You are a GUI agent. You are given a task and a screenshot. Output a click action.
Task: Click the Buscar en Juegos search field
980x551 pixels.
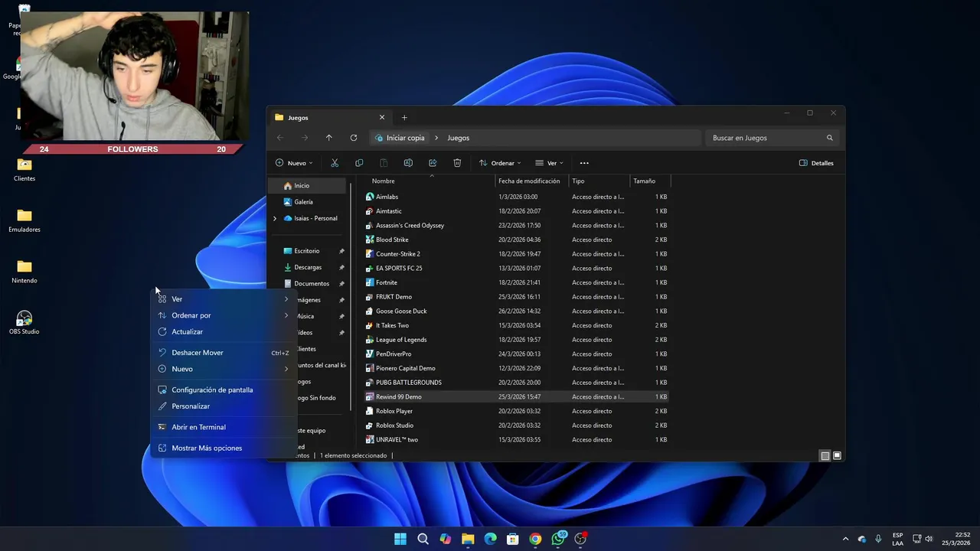pyautogui.click(x=772, y=138)
